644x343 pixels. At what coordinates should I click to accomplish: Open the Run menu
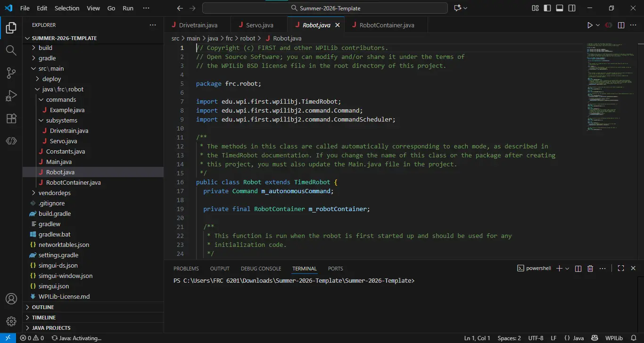[x=128, y=8]
